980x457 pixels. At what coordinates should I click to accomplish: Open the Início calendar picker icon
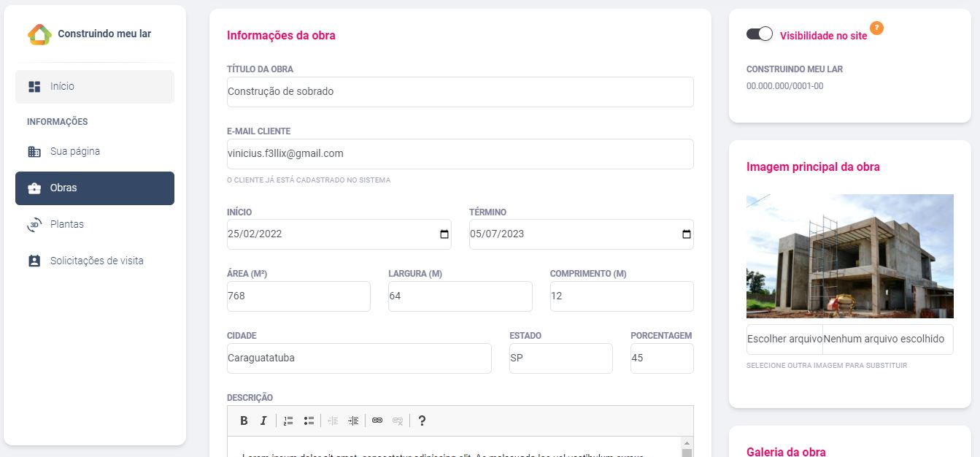[x=444, y=234]
